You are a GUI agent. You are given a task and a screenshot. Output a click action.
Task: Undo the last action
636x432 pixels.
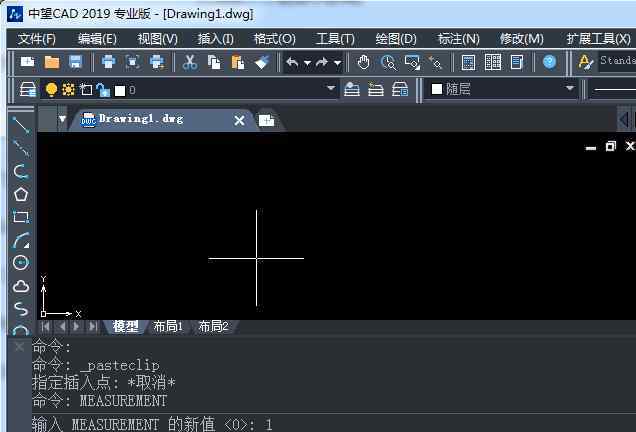[292, 62]
